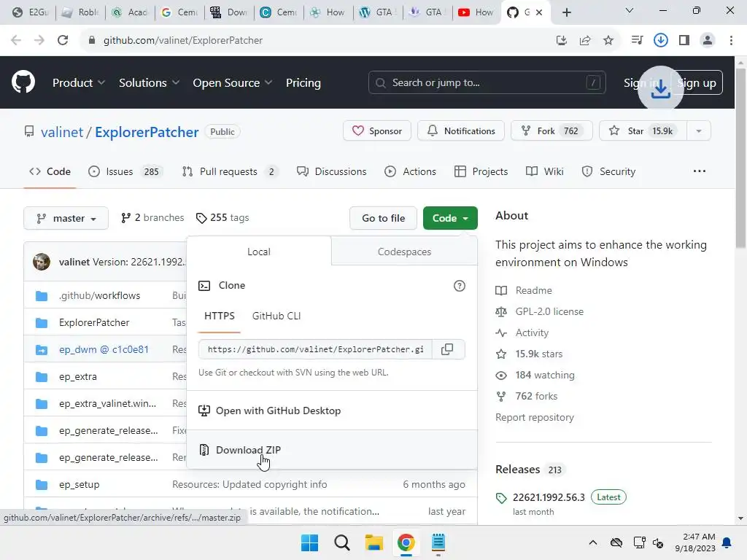This screenshot has height=560, width=747.
Task: Open Notepad app on taskbar
Action: [438, 542]
